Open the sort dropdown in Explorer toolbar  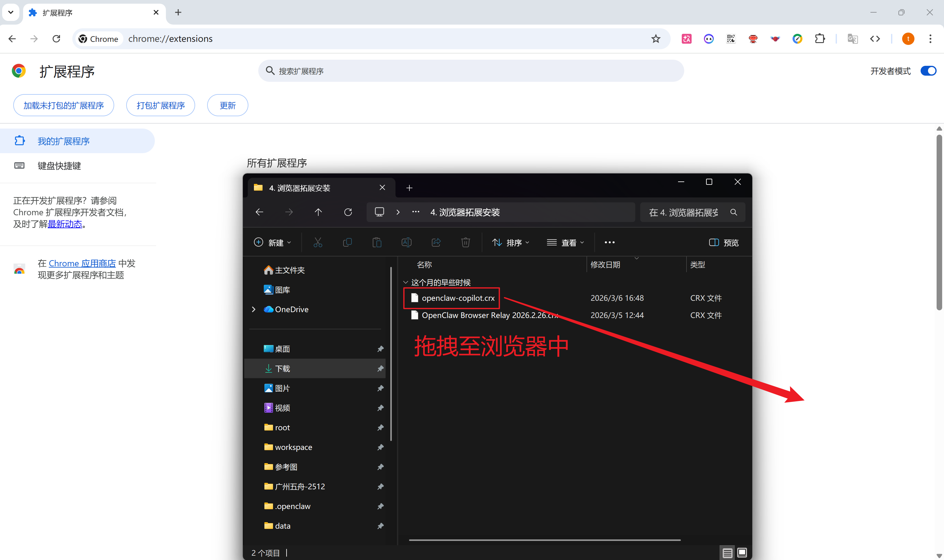tap(511, 242)
